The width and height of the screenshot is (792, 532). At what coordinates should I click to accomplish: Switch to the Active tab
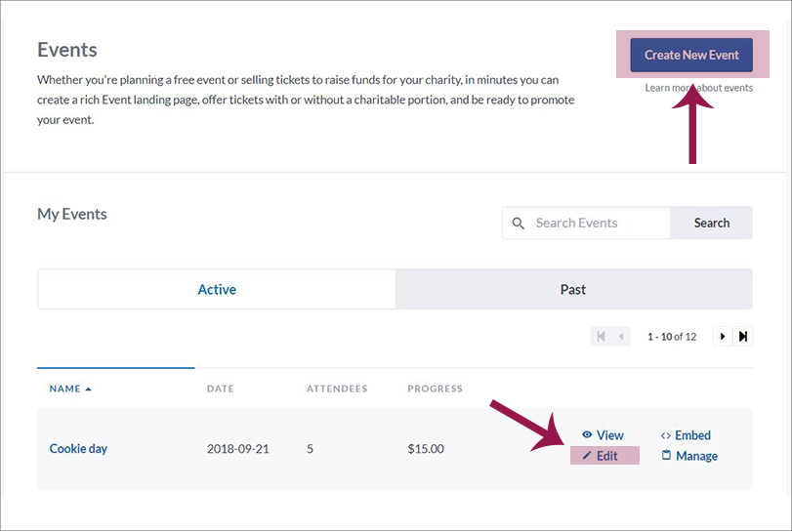[217, 289]
